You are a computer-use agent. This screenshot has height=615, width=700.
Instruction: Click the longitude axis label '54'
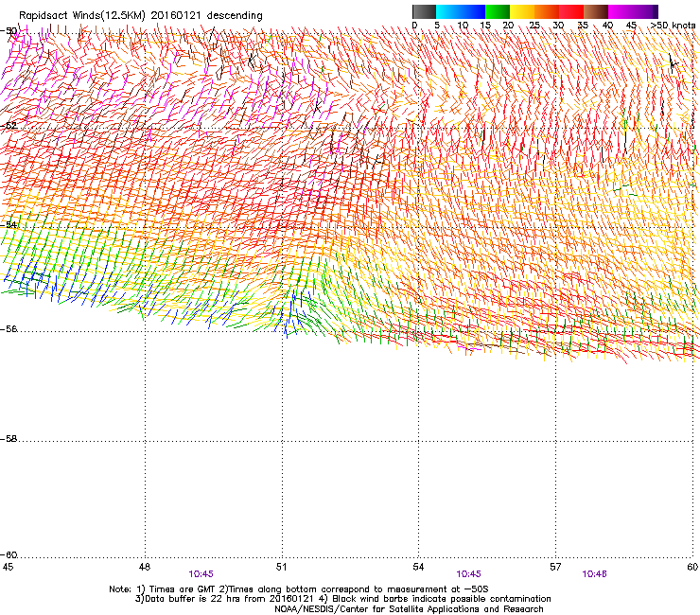pos(418,567)
